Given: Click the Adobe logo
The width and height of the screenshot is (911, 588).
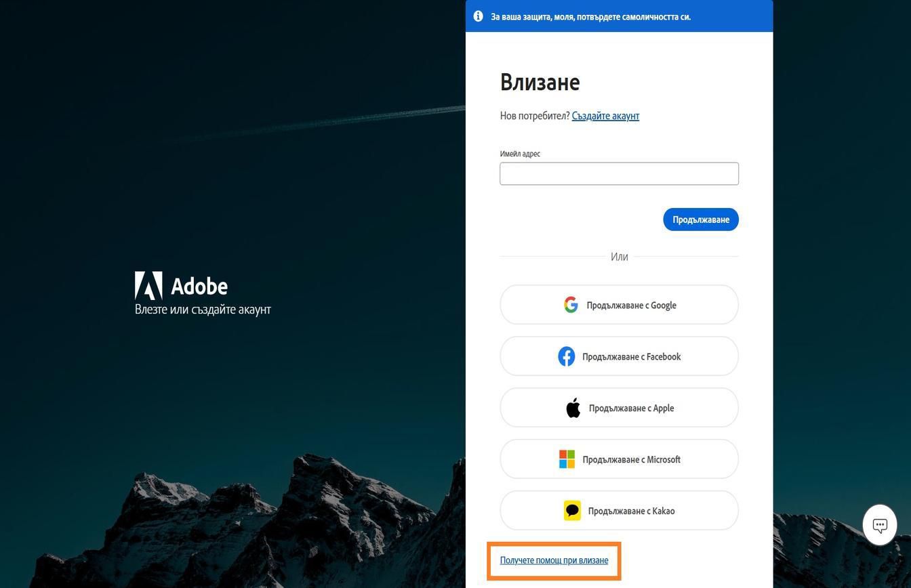Looking at the screenshot, I should 181,286.
